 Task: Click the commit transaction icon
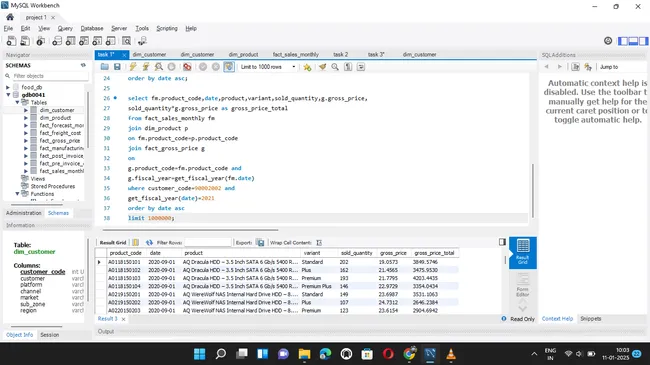(203, 67)
